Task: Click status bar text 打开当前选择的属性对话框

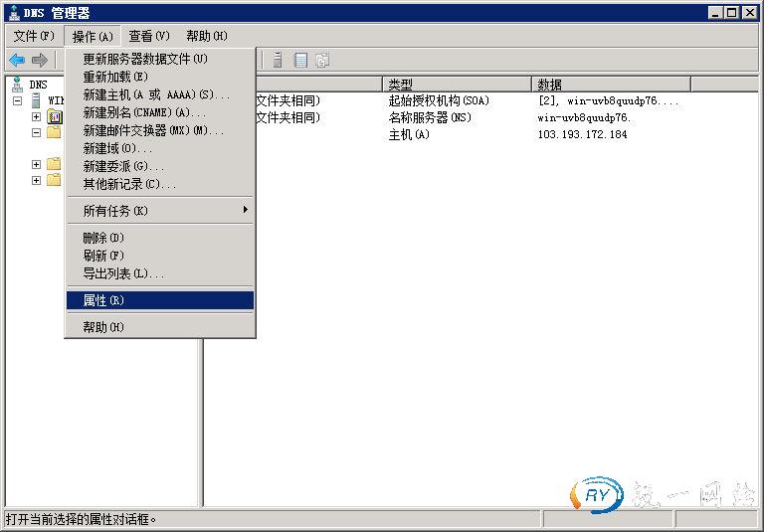Action: click(81, 519)
